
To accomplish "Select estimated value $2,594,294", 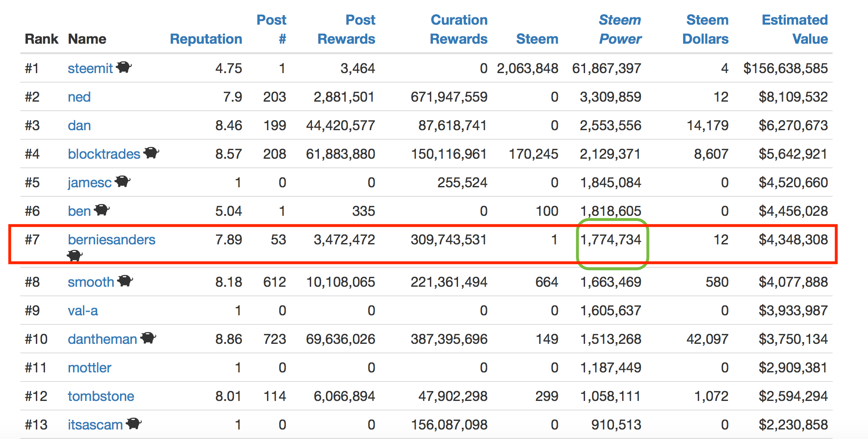I will (x=793, y=396).
